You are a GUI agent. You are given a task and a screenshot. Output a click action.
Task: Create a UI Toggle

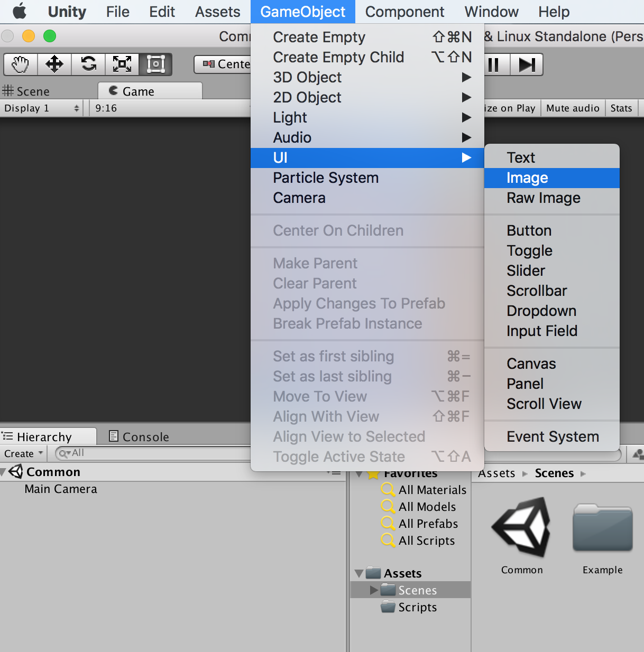coord(552,250)
